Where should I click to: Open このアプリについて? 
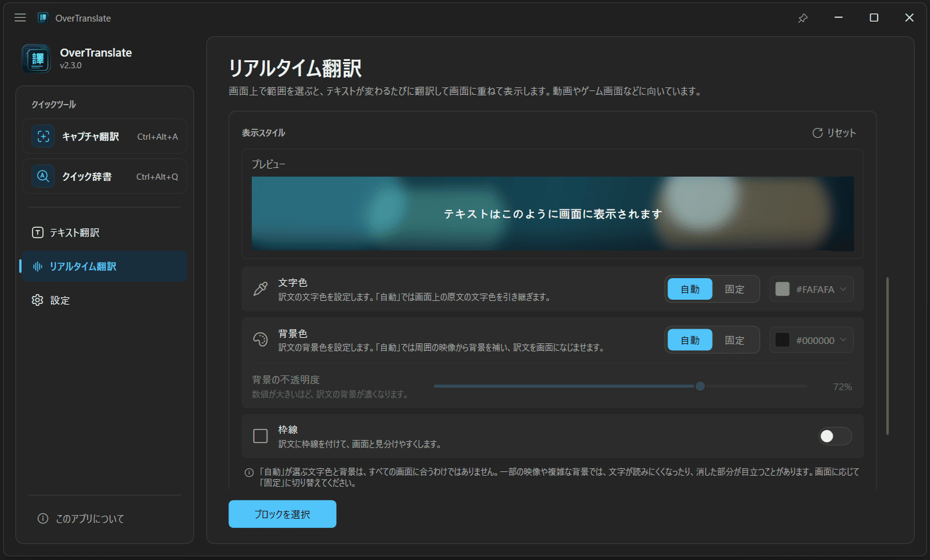(x=81, y=519)
